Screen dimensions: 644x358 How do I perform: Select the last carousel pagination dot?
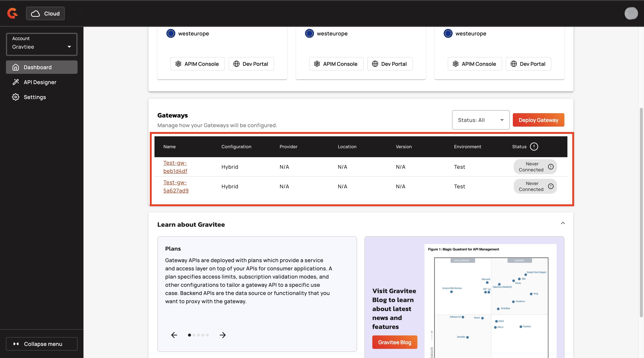pyautogui.click(x=207, y=335)
